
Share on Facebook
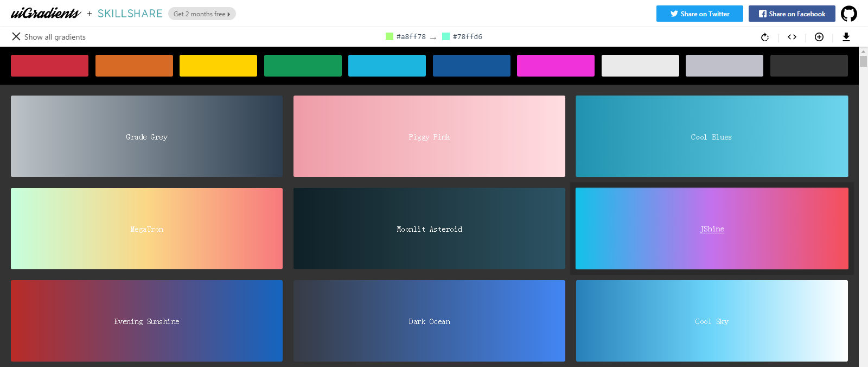click(792, 14)
